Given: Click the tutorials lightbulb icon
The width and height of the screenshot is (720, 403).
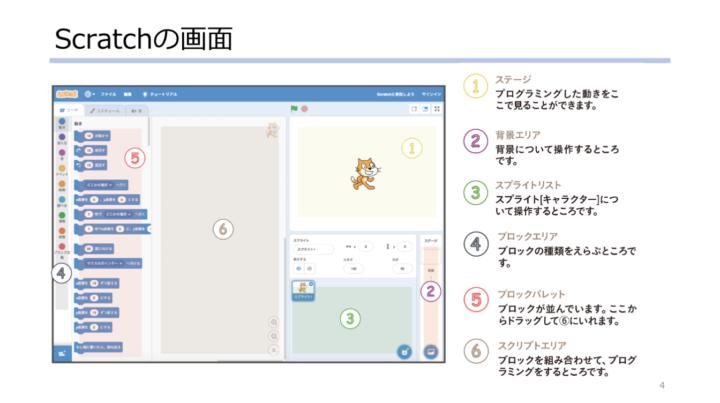Looking at the screenshot, I should (145, 94).
